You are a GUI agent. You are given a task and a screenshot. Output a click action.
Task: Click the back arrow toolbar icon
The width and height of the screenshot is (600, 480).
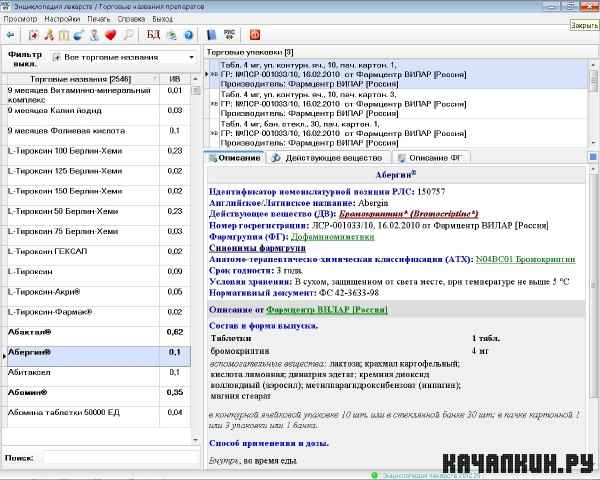pos(10,35)
